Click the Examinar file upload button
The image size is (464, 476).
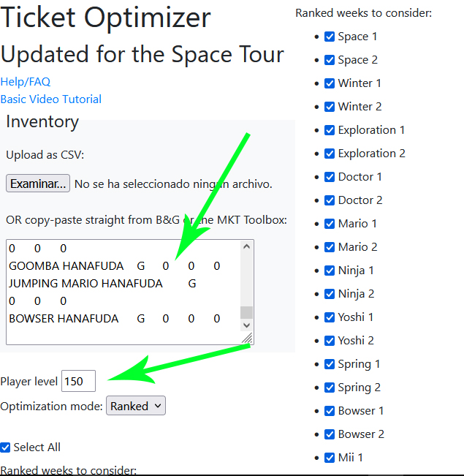click(38, 184)
